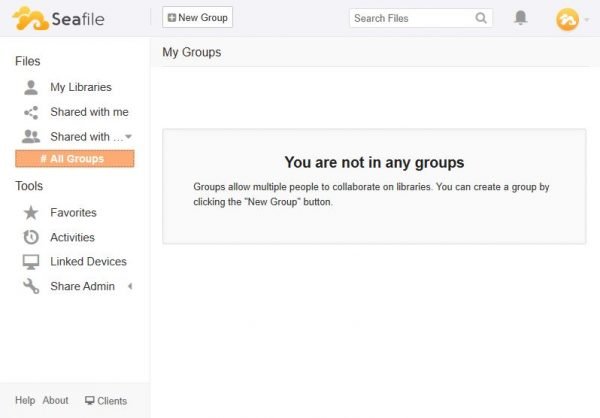The image size is (600, 418).
Task: Click the Activities clock icon
Action: 31,237
